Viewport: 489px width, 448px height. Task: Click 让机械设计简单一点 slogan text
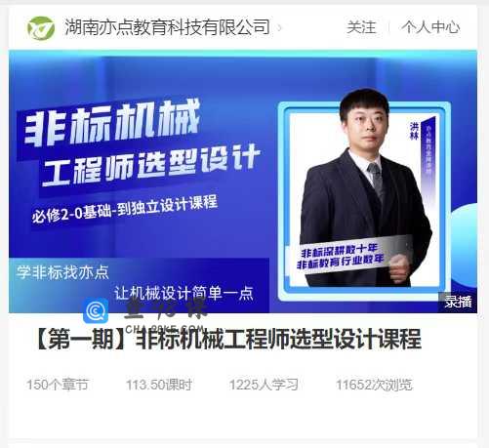tap(183, 293)
